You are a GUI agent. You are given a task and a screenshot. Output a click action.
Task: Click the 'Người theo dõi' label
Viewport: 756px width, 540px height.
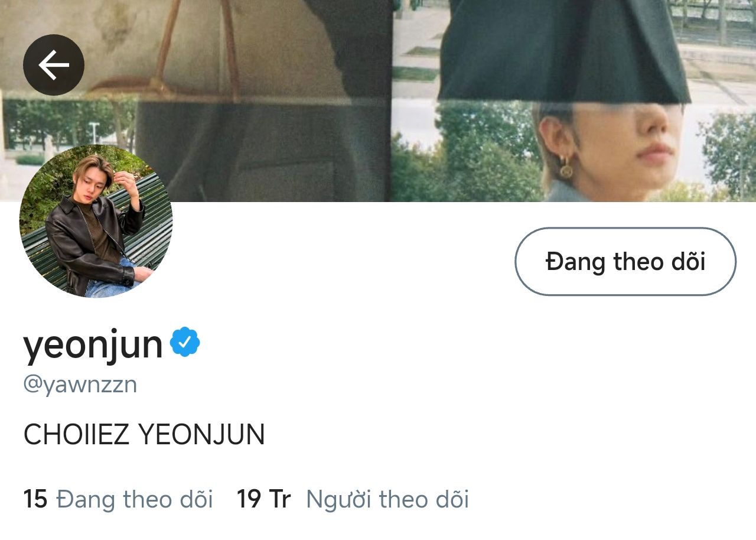tap(387, 499)
